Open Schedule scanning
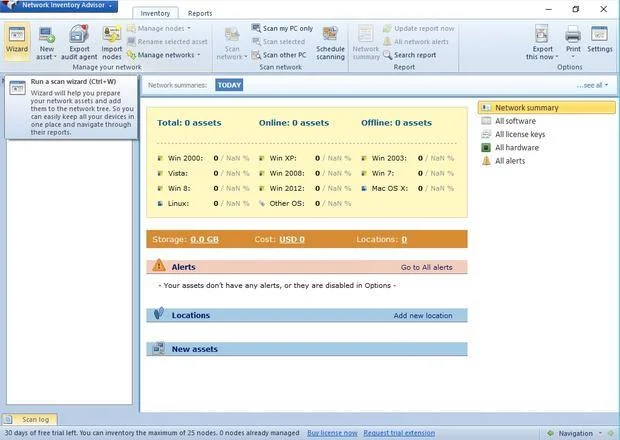This screenshot has width=620, height=440. 330,43
